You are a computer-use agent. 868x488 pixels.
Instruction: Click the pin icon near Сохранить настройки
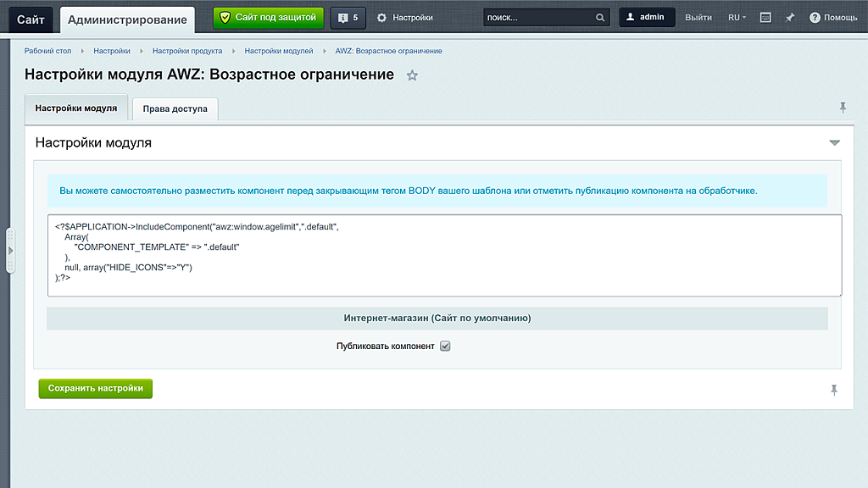click(x=835, y=389)
